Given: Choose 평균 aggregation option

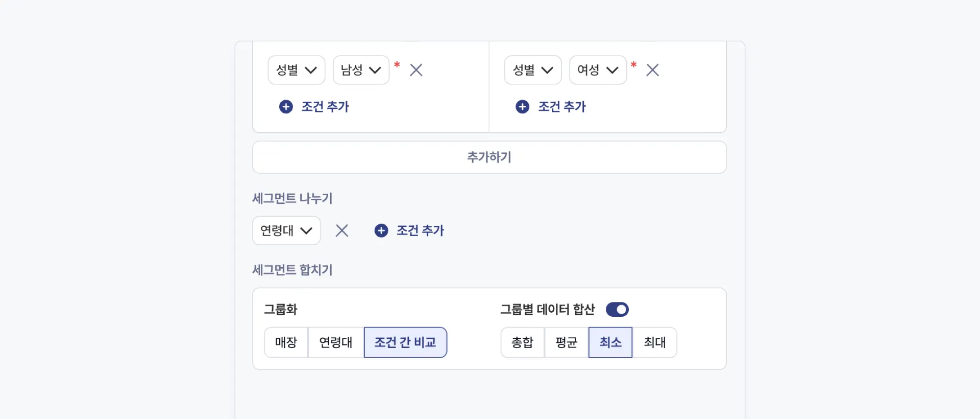Looking at the screenshot, I should tap(566, 342).
